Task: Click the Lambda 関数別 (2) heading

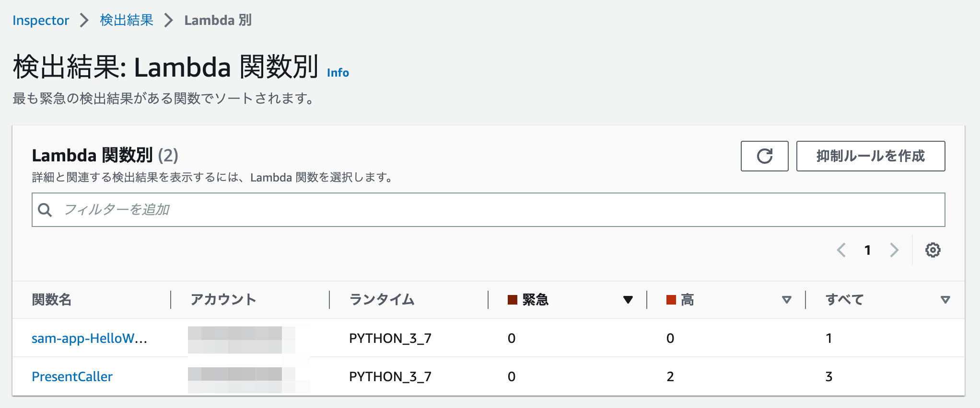Action: [105, 156]
